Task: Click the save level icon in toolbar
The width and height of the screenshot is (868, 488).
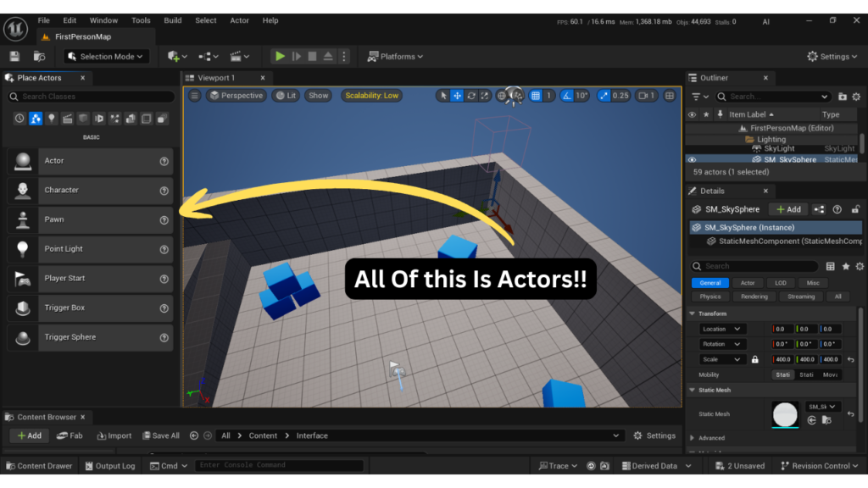Action: (14, 57)
